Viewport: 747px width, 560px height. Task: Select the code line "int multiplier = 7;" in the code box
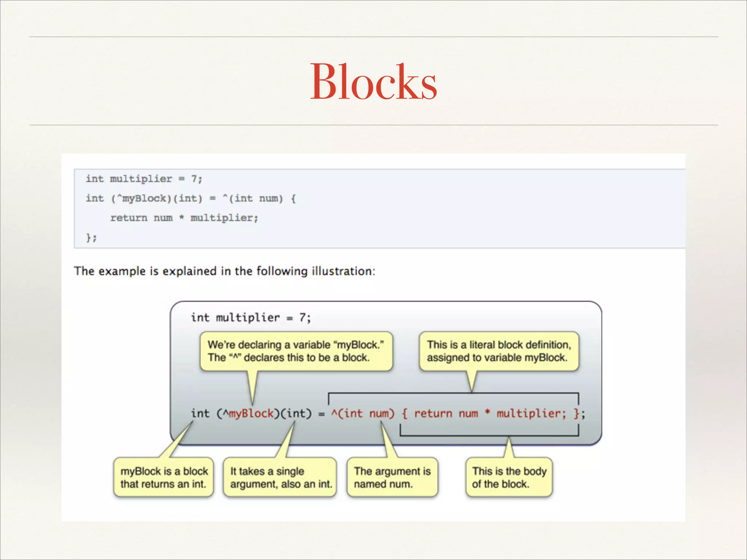[144, 179]
